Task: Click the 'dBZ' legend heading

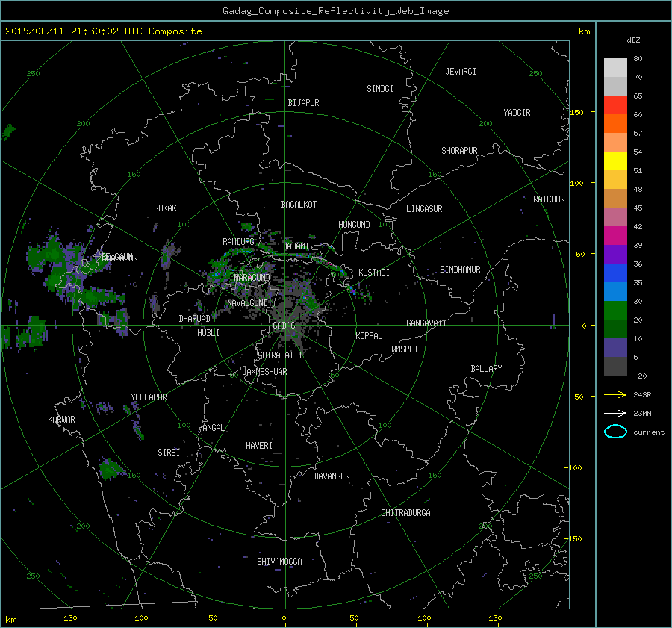Action: (633, 40)
